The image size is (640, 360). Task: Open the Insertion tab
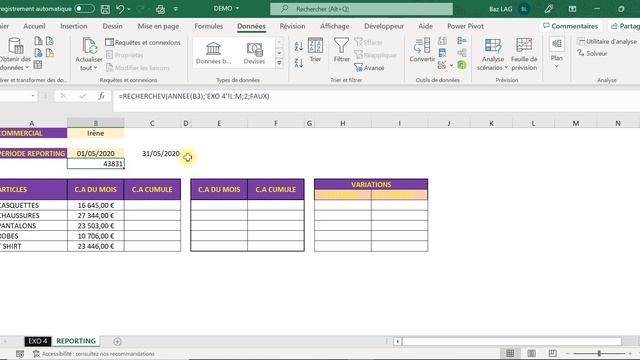pos(74,26)
